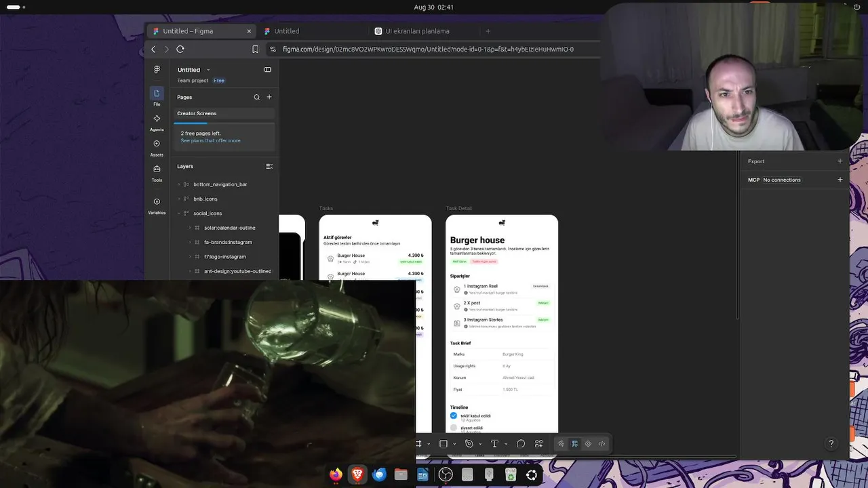This screenshot has height=488, width=868.
Task: Select the File sidebar icon
Action: [157, 96]
